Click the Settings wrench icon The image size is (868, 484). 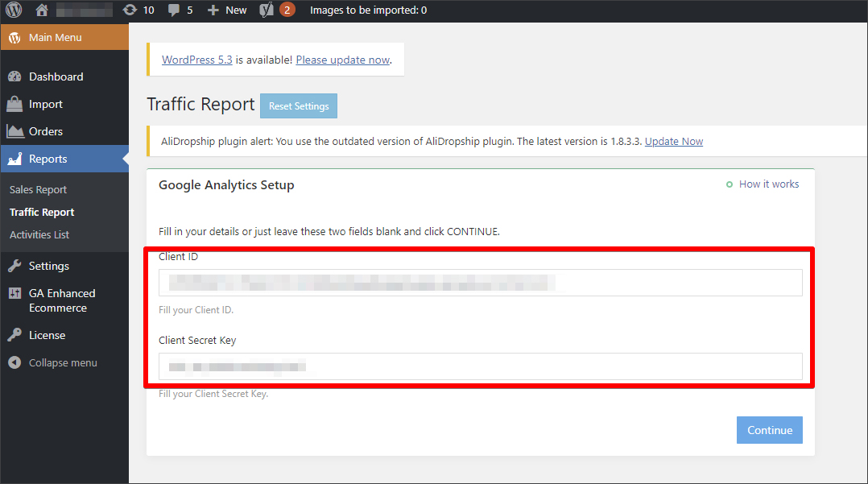tap(14, 266)
